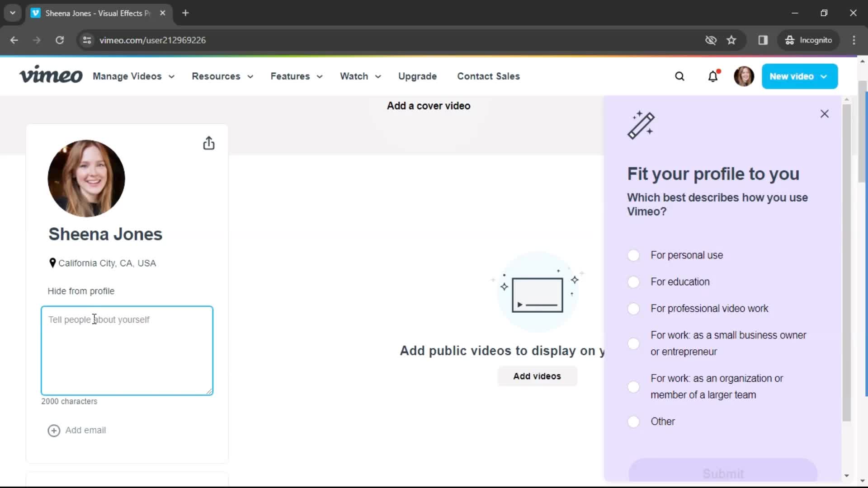This screenshot has height=488, width=868.
Task: Open the Chrome three-dot menu
Action: (854, 40)
